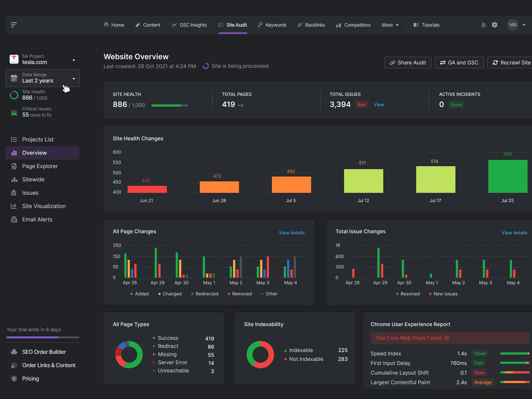Viewport: 532px width, 399px height.
Task: Click the Jul 25 bar in Site Health Changes
Action: (508, 176)
